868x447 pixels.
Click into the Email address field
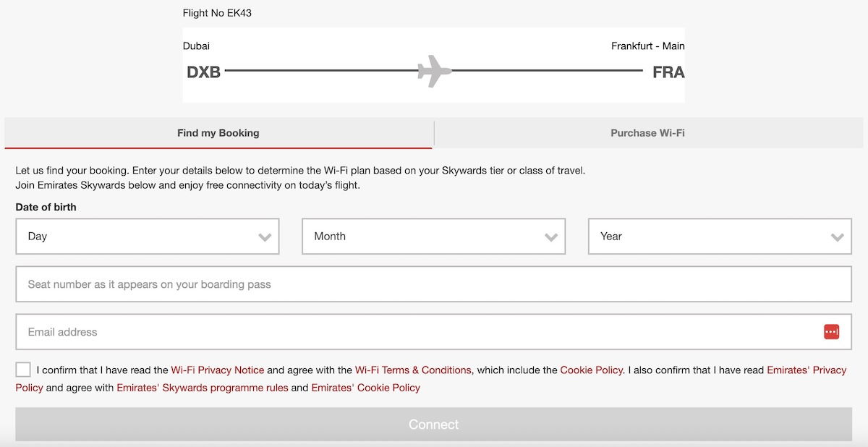click(x=420, y=332)
